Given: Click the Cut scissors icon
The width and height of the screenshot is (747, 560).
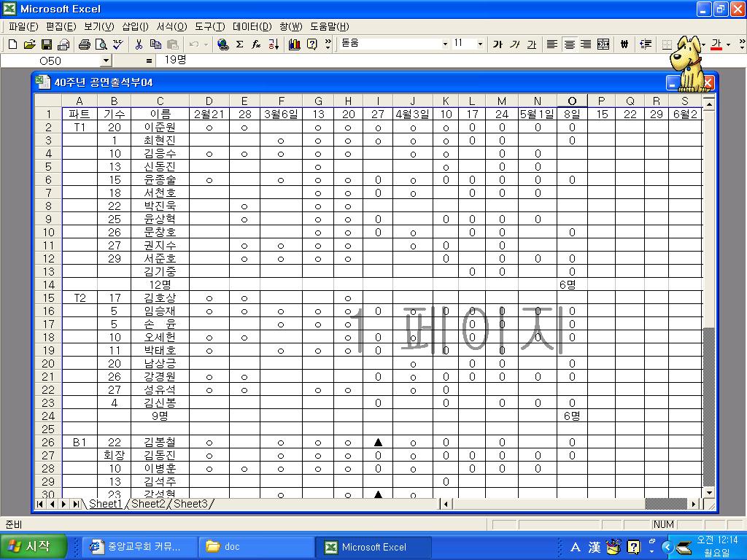Looking at the screenshot, I should 139,44.
